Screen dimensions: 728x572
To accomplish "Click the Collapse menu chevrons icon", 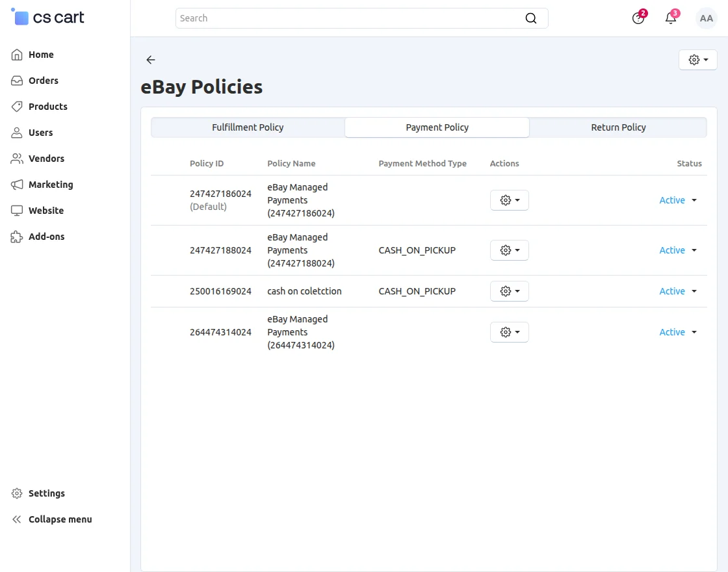I will (17, 519).
